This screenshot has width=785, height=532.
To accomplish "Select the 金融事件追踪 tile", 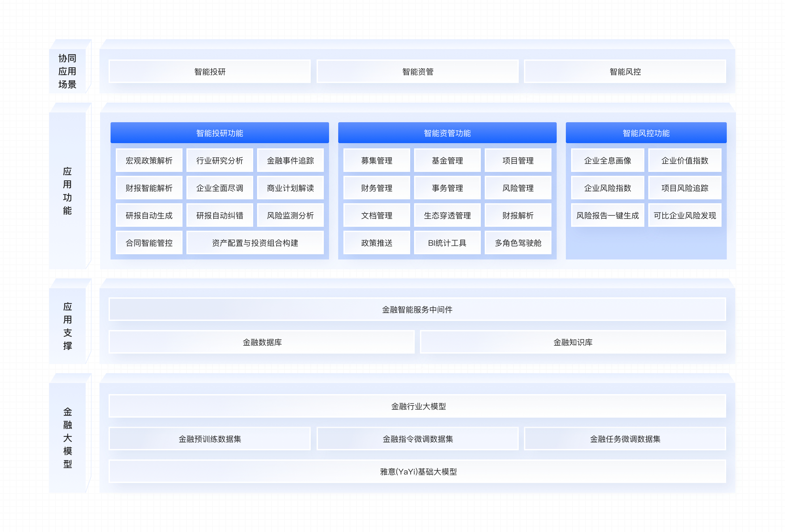I will (x=290, y=161).
